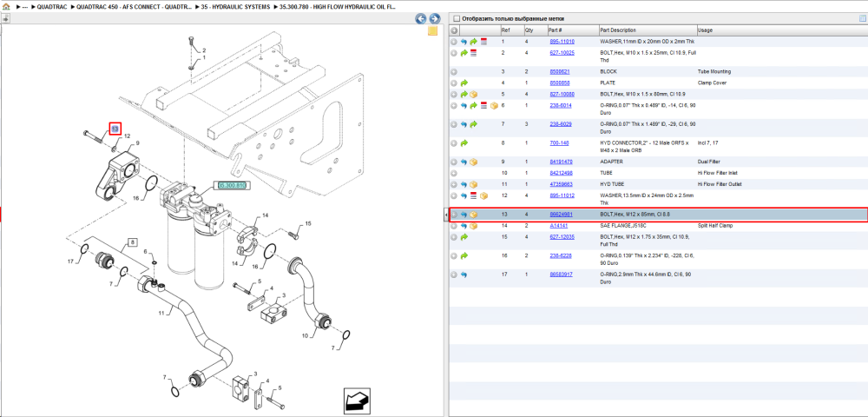
Task: Sort by Part Description column header
Action: [648, 30]
